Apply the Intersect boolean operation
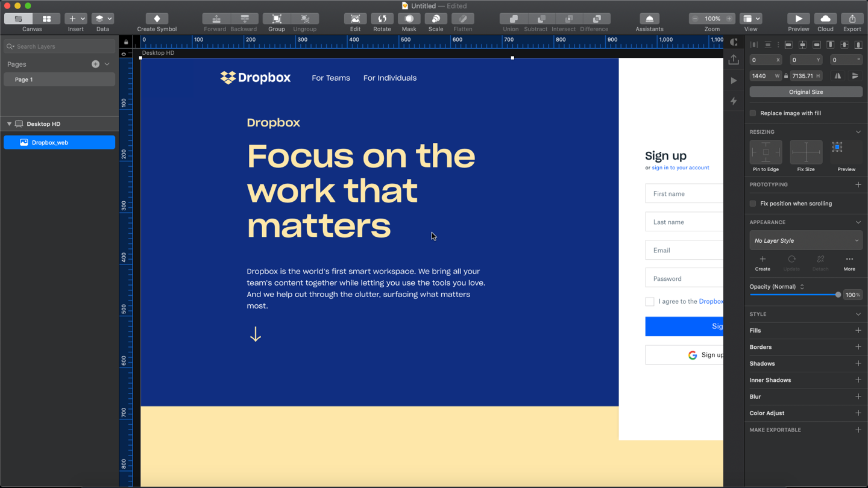 568,19
